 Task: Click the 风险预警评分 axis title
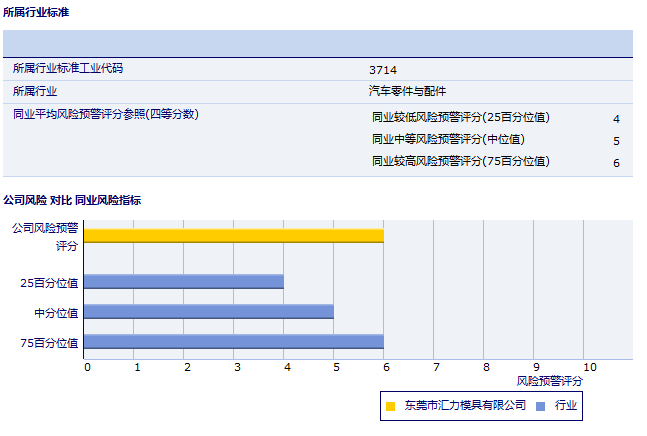(549, 381)
